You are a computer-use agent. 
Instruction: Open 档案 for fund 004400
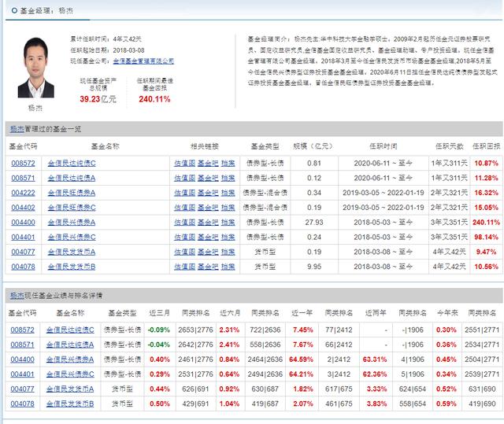pos(228,223)
